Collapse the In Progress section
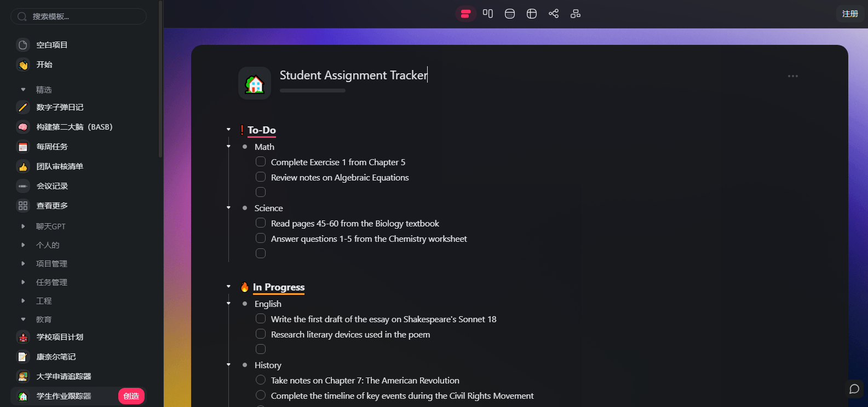 click(x=229, y=287)
